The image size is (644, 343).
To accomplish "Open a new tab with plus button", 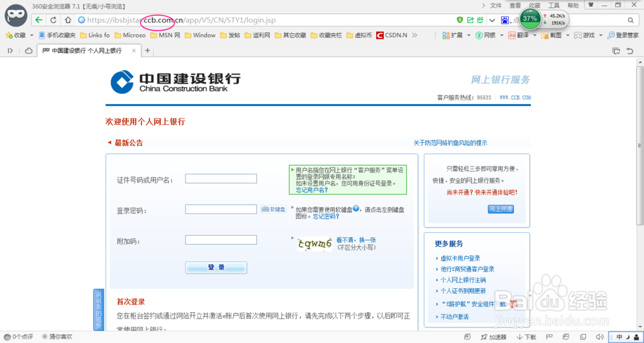I will pos(147,50).
